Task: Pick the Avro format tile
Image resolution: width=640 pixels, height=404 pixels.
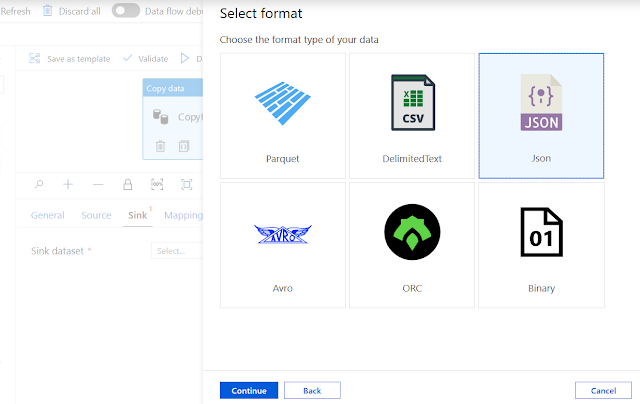Action: (282, 245)
